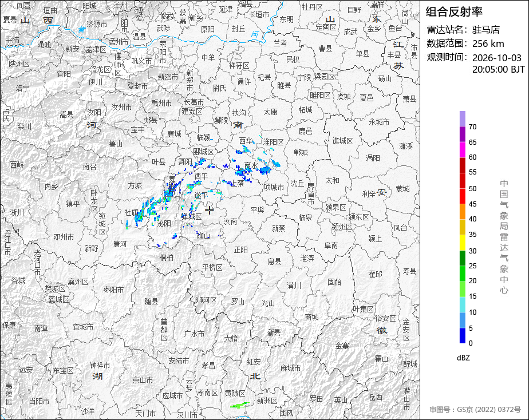
Task: Click the legend tick label 20
Action: (x=473, y=281)
